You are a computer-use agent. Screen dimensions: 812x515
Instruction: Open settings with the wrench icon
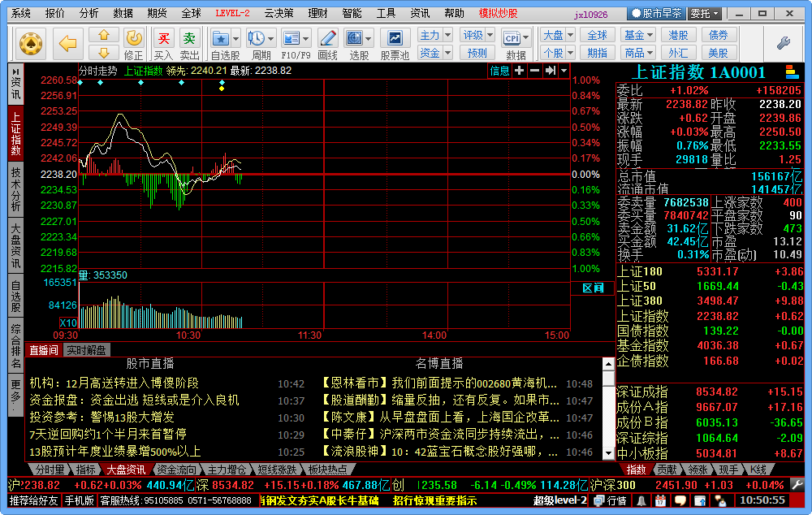783,43
